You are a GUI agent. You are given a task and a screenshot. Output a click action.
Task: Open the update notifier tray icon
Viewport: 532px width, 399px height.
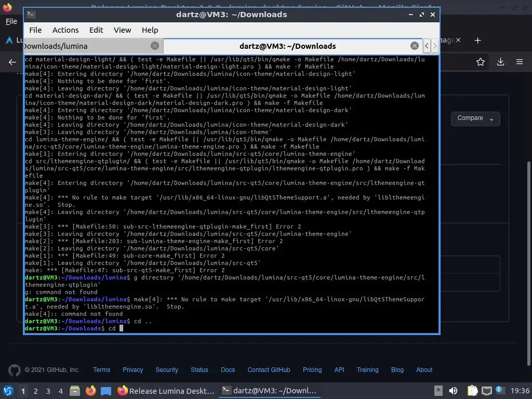click(x=499, y=390)
